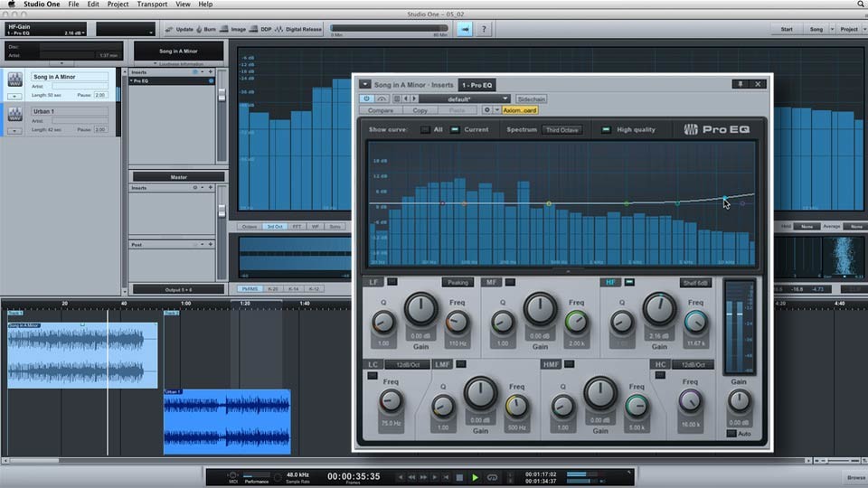868x488 pixels.
Task: Go to next Pro EQ preset
Action: tap(414, 99)
